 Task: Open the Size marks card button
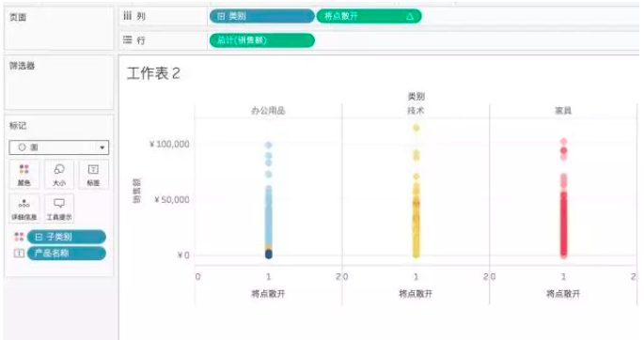59,175
